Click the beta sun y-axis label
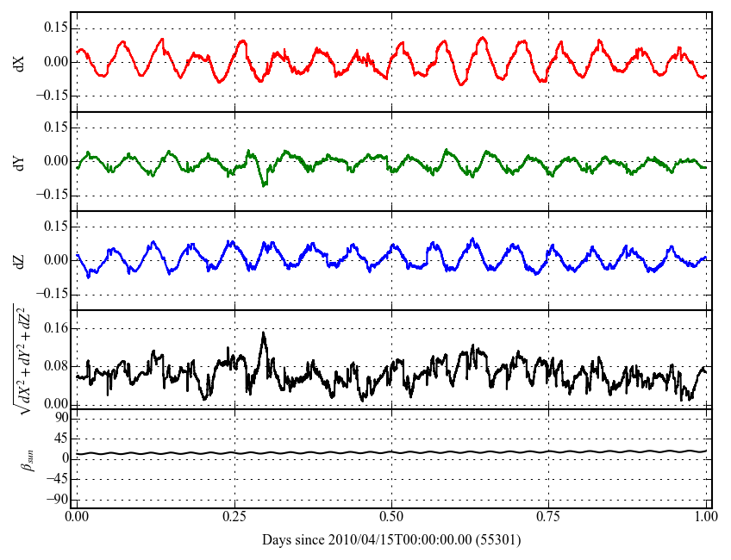The image size is (731, 560). [x=27, y=458]
